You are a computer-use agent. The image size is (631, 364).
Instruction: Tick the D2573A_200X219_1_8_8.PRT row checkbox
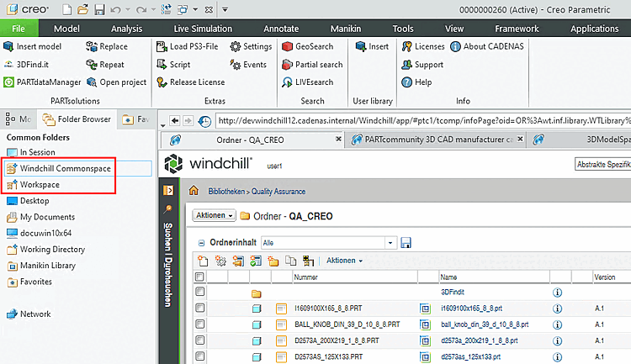(x=200, y=340)
